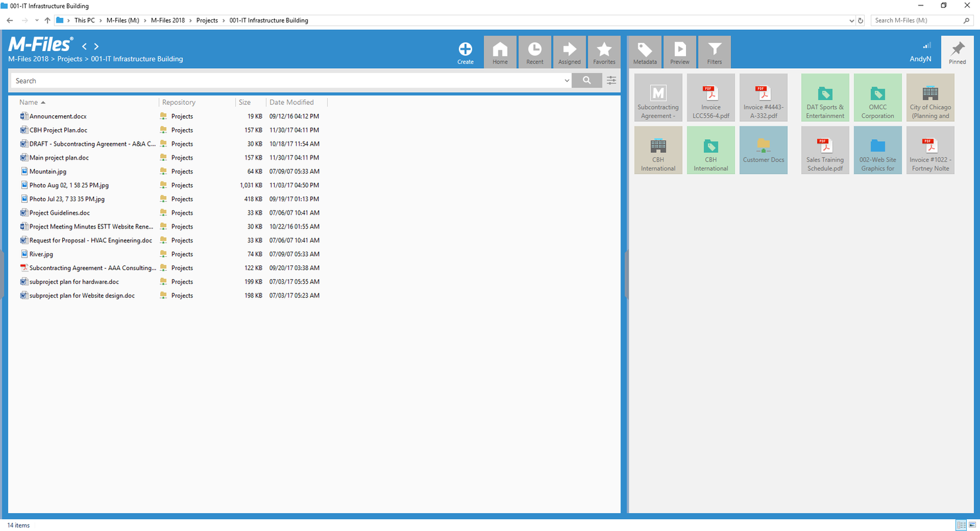Show the Favorites tab

click(x=604, y=52)
